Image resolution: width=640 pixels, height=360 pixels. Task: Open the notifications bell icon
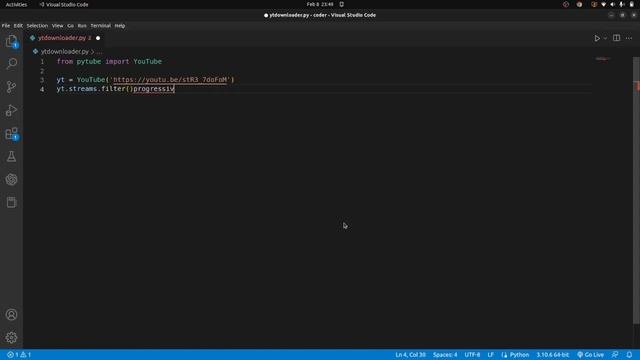[x=629, y=355]
